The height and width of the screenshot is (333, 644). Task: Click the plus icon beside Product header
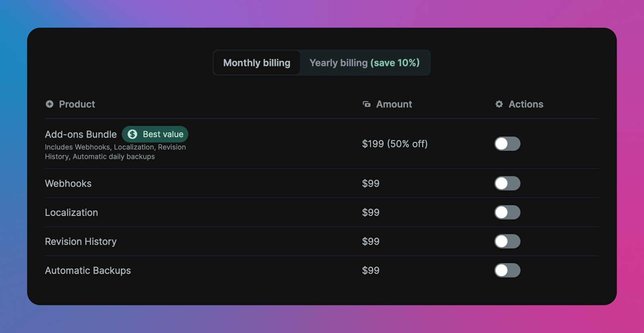50,104
